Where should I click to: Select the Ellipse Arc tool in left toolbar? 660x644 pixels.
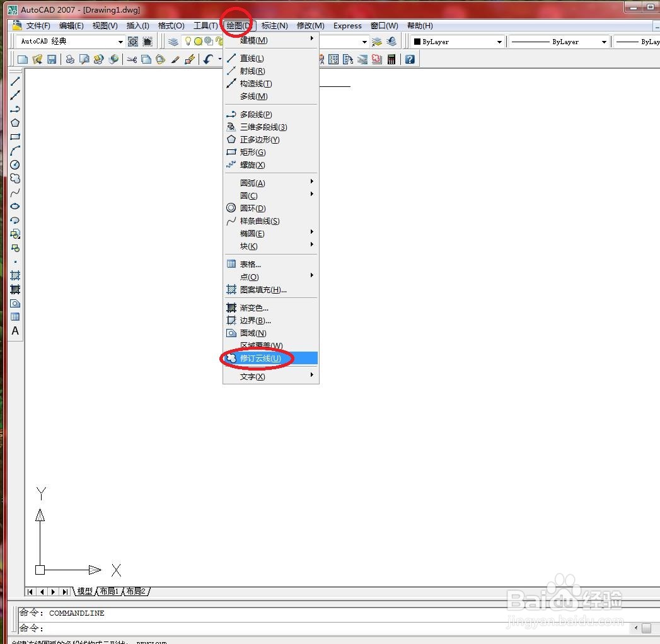(x=15, y=220)
